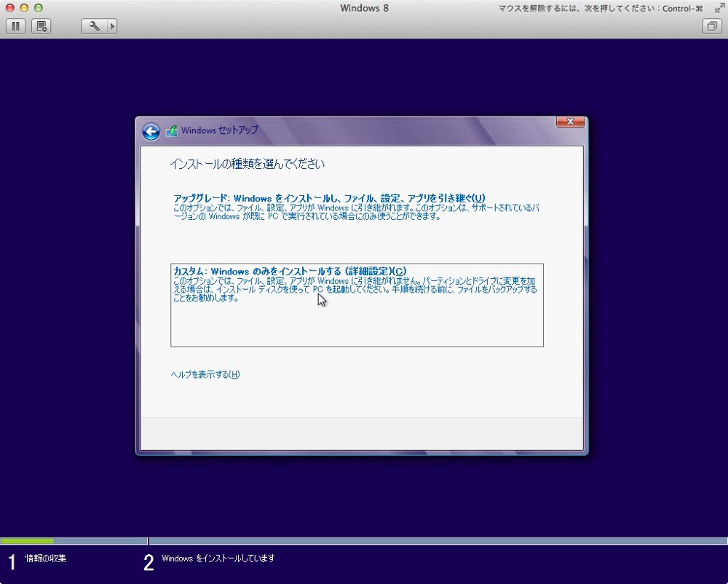Click step 2 Windows をインストールしています label
The image size is (728, 584).
(x=218, y=558)
